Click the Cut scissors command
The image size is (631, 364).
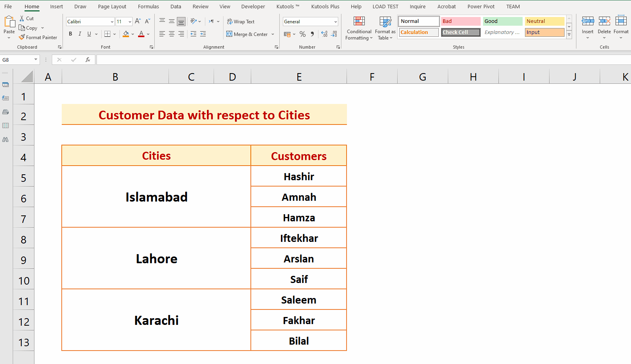tap(27, 19)
